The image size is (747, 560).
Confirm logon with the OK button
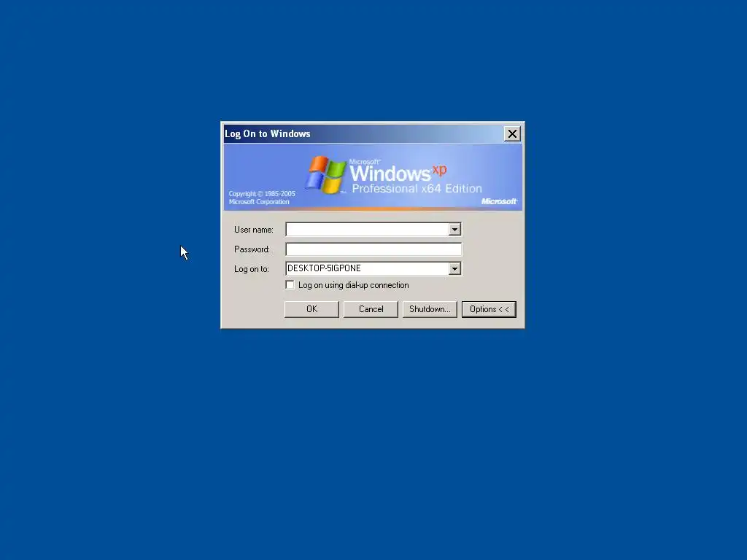[311, 309]
